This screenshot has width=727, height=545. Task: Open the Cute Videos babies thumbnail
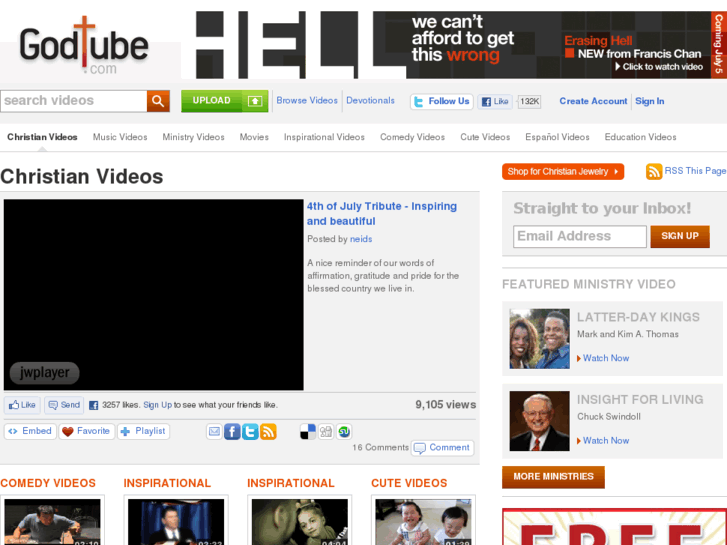(x=423, y=522)
